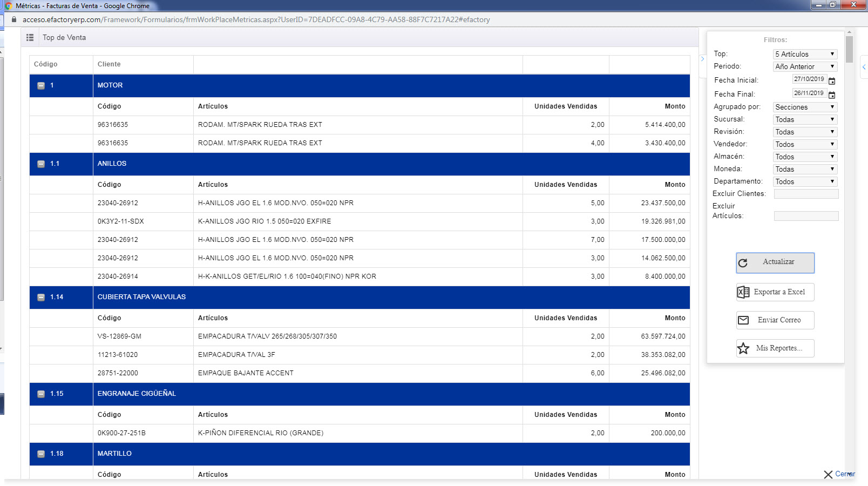868x486 pixels.
Task: Click the amount 3.430.400,00
Action: [x=665, y=143]
